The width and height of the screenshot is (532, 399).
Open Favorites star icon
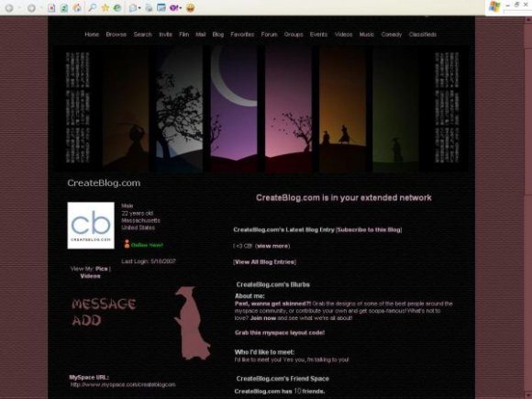click(105, 7)
